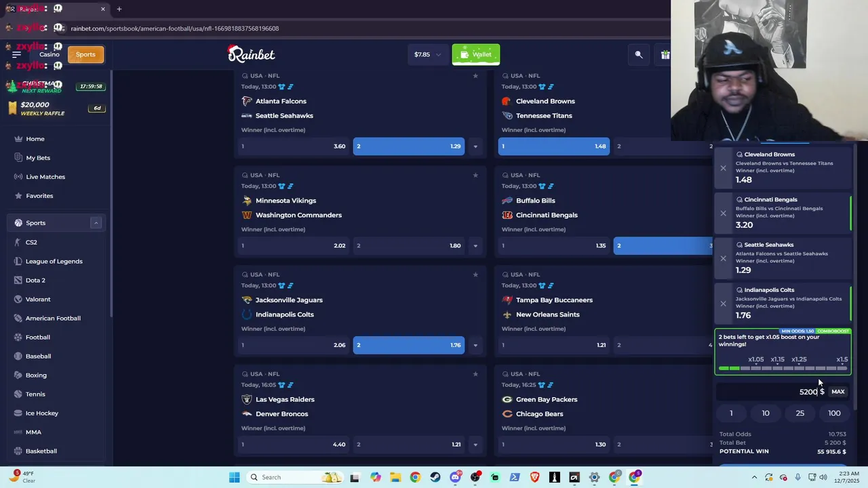Open File Explorer from the taskbar

[x=395, y=477]
